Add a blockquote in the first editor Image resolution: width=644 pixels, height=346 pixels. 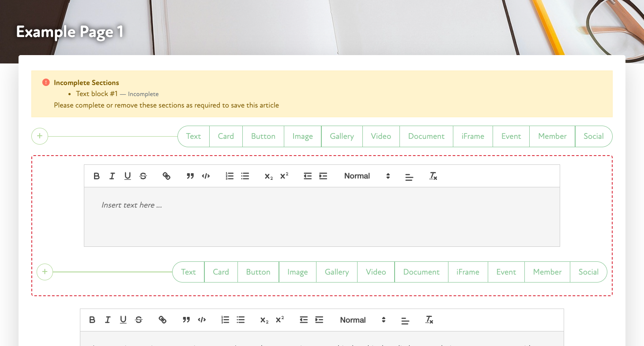(x=190, y=176)
